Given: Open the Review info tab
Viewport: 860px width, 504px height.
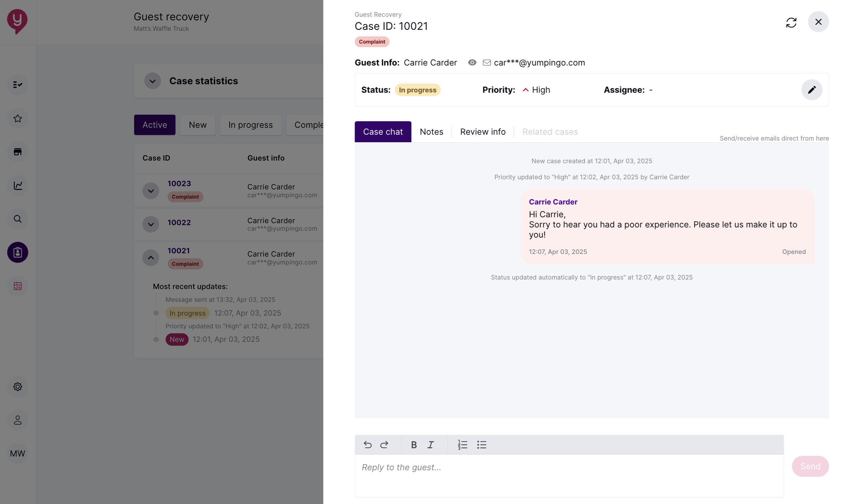Looking at the screenshot, I should [482, 132].
